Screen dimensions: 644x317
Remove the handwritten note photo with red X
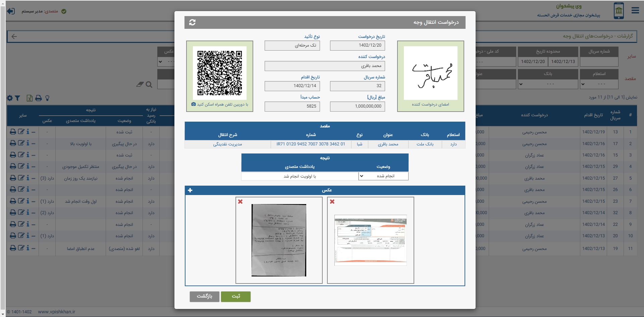[240, 202]
